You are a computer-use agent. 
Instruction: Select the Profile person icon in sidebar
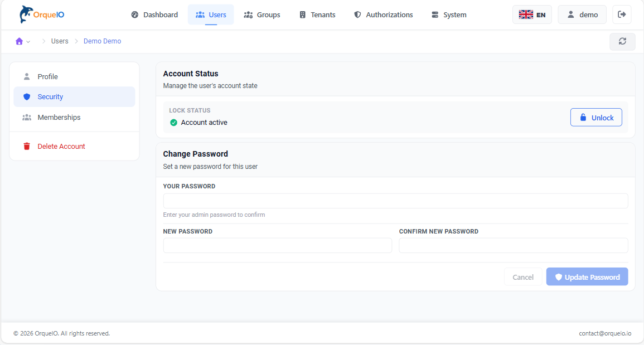[27, 76]
